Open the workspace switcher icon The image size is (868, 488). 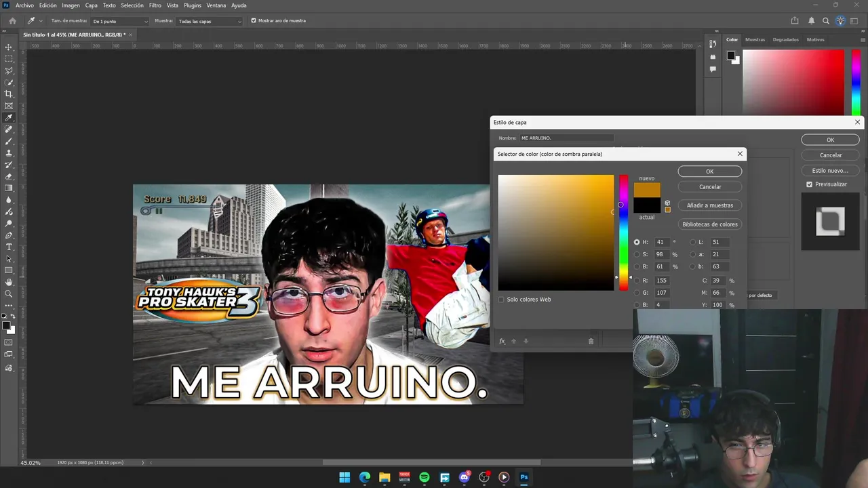point(855,21)
